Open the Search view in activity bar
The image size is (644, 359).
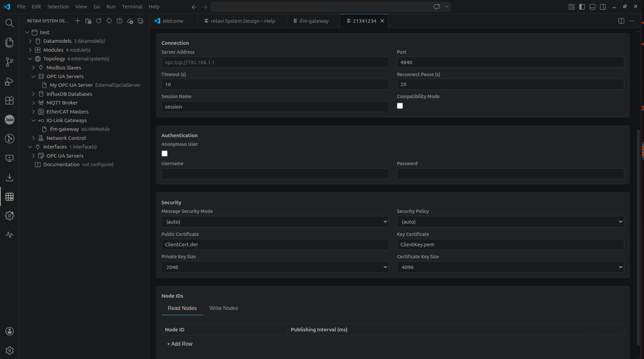(9, 23)
